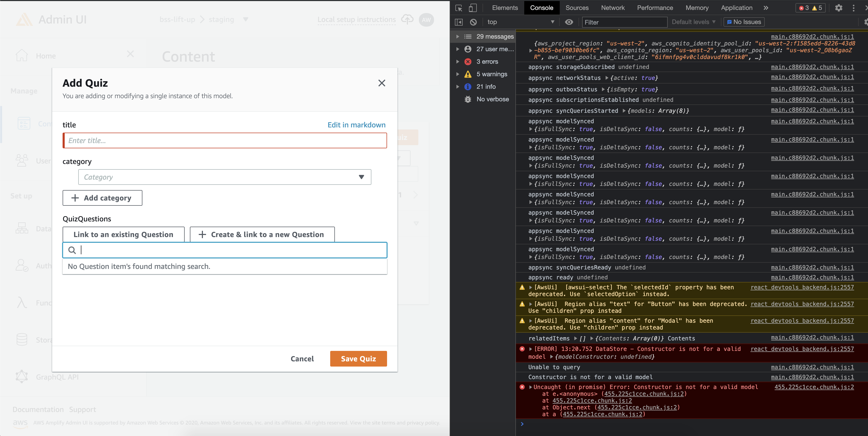Open Edit in markdown link
This screenshot has width=868, height=436.
point(356,125)
